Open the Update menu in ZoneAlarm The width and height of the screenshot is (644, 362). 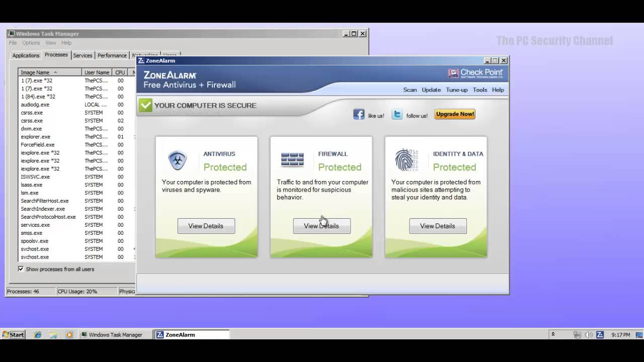(431, 90)
